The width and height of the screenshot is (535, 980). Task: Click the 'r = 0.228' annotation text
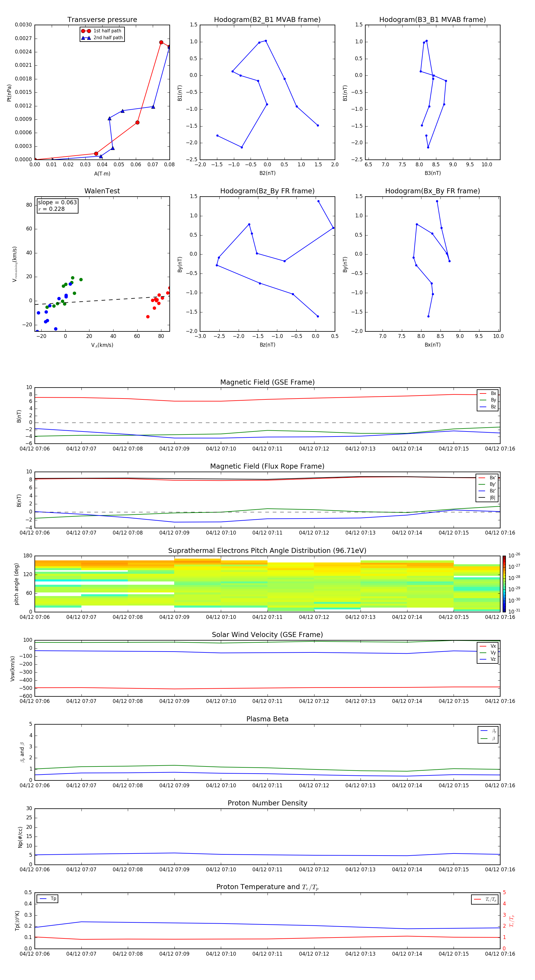click(52, 209)
